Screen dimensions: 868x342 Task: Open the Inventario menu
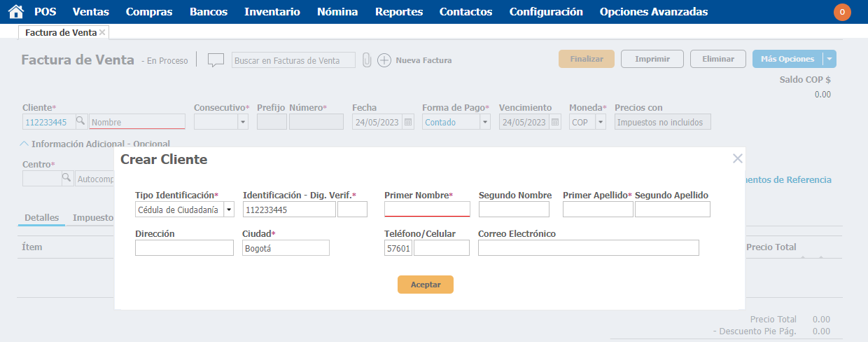274,12
